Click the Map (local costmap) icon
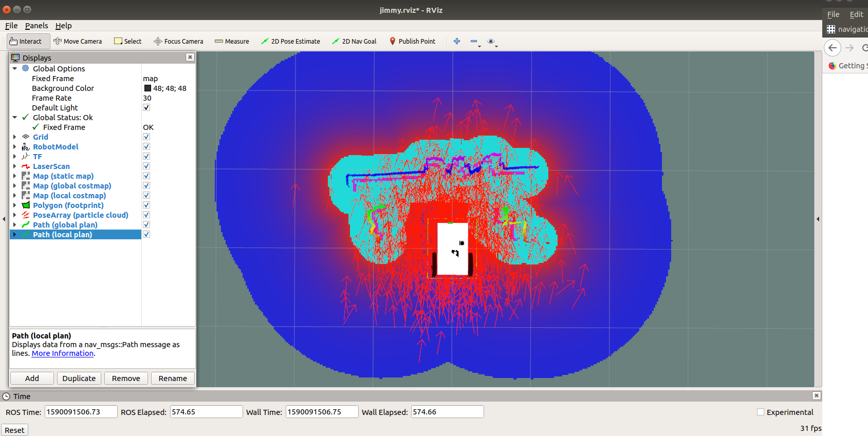Screen dimensions: 868x436 pyautogui.click(x=26, y=196)
